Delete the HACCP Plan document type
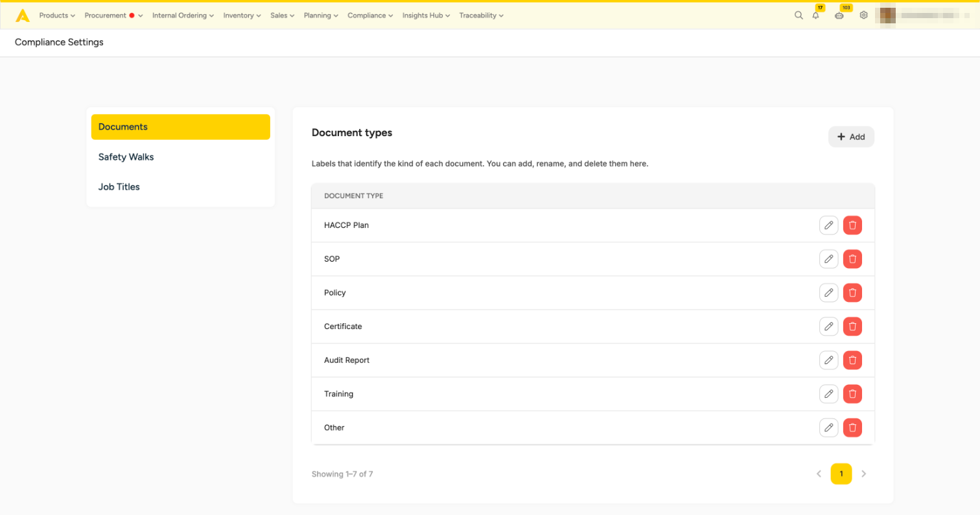The height and width of the screenshot is (515, 980). click(852, 225)
